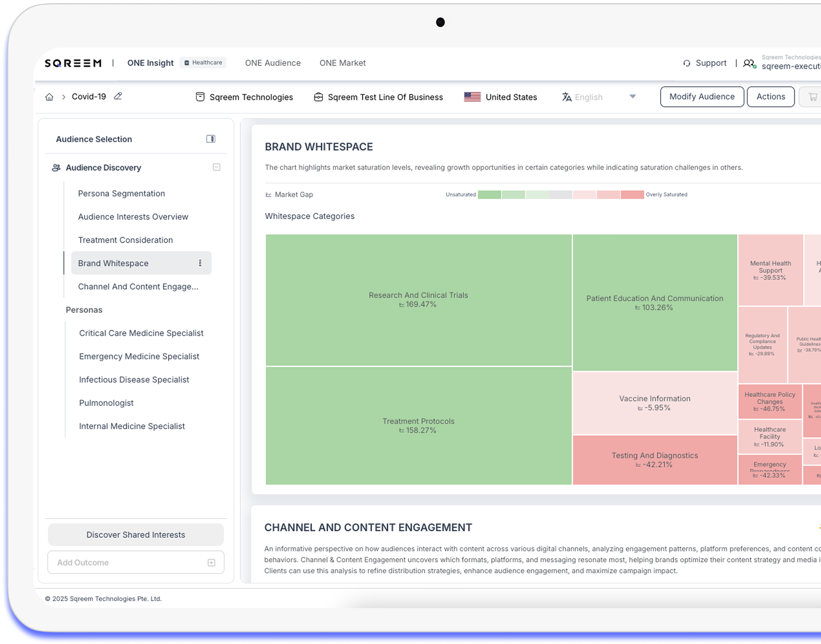Click the Personas section heading
Screen dimensions: 821x644
coord(84,310)
